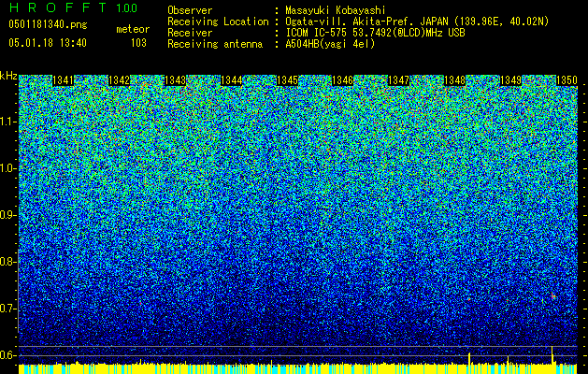Click the 0.8 kHz axis label
Viewport: 588px width, 374px height.
pos(7,262)
